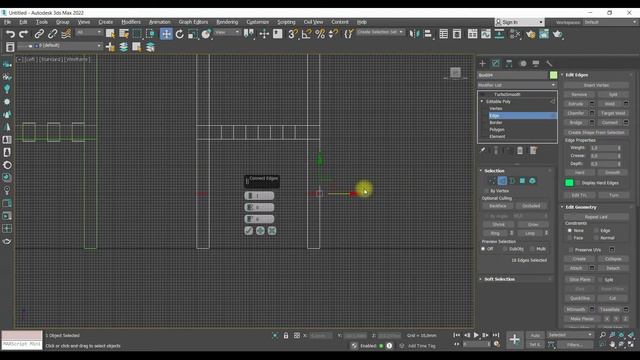
Task: Open the Graph Editors menu
Action: pyautogui.click(x=193, y=22)
